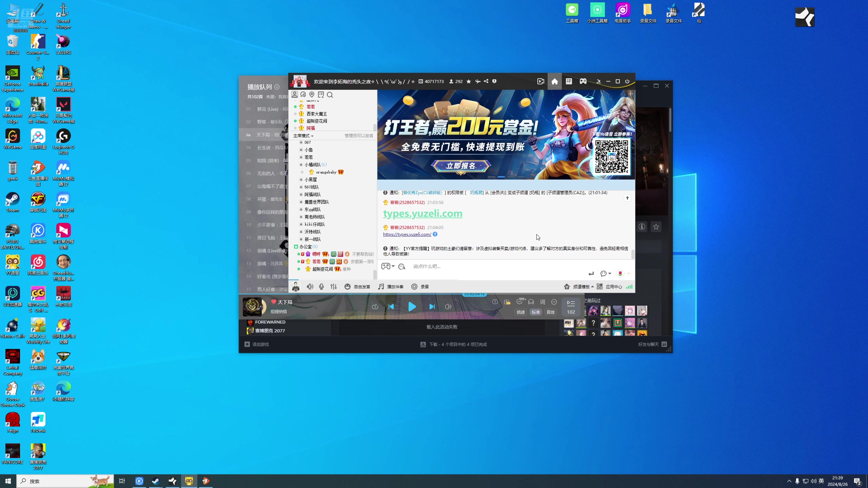Open song comments 999+ icon
The width and height of the screenshot is (868, 488).
[x=520, y=301]
